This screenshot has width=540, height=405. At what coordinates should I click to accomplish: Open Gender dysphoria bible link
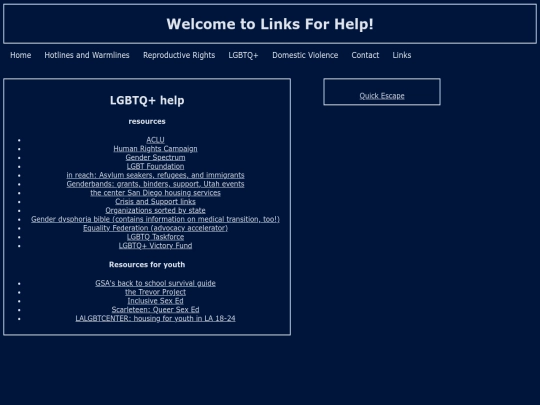point(155,219)
